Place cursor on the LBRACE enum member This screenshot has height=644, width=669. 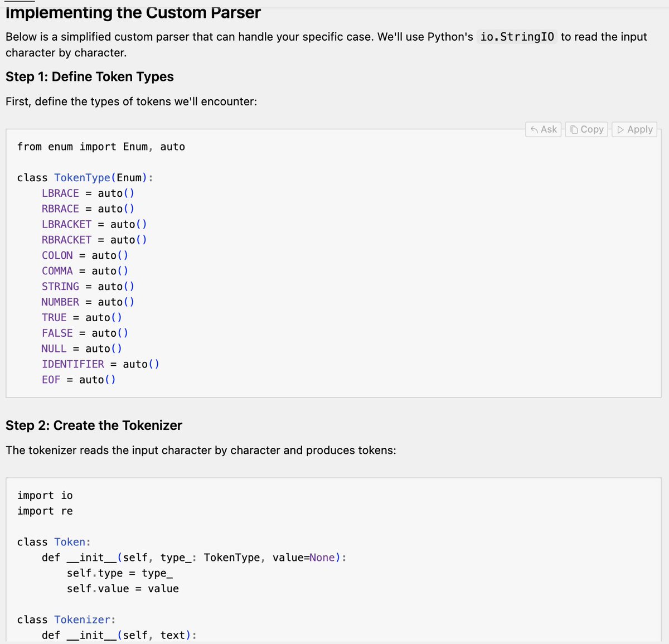click(60, 193)
